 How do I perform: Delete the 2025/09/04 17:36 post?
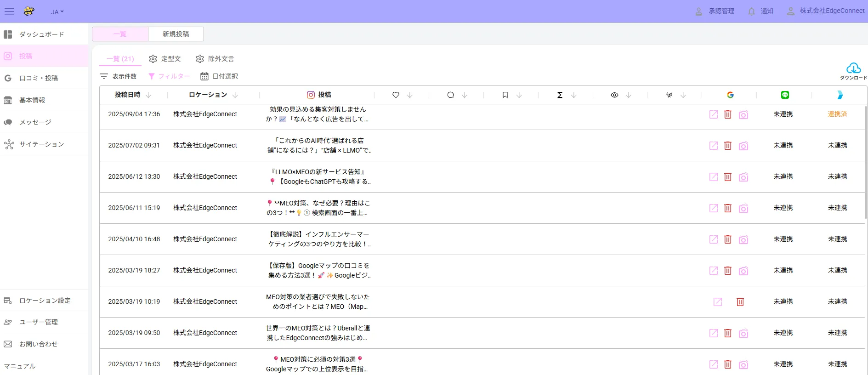click(x=728, y=114)
